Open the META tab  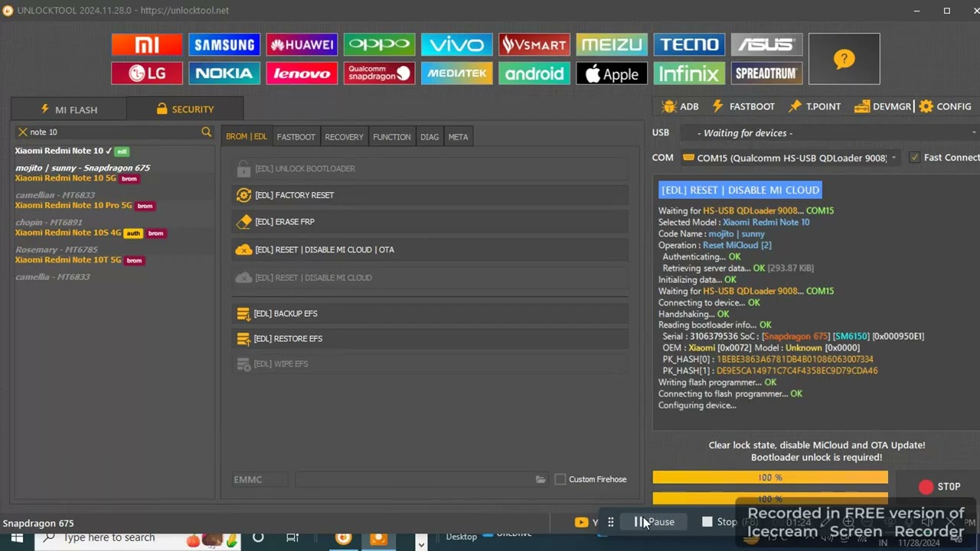click(x=458, y=137)
